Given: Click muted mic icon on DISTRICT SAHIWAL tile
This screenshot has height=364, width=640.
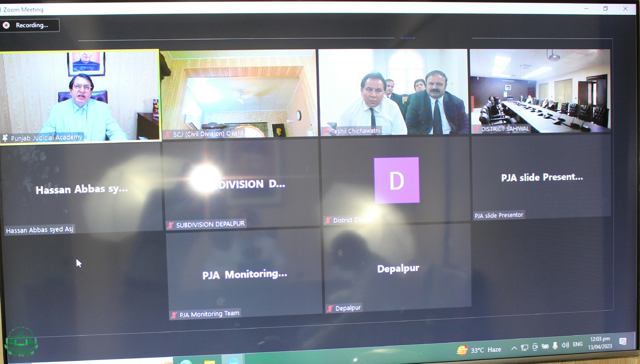Looking at the screenshot, I should point(476,129).
